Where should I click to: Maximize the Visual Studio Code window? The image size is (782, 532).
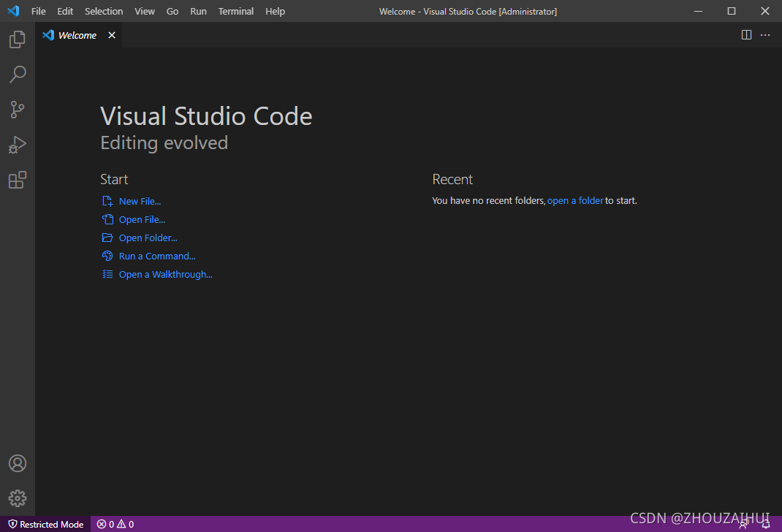pyautogui.click(x=731, y=11)
